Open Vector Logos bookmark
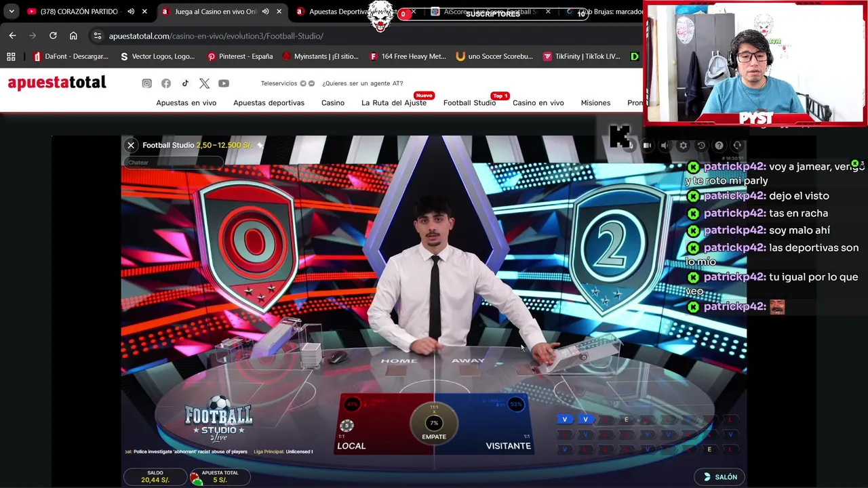 157,56
